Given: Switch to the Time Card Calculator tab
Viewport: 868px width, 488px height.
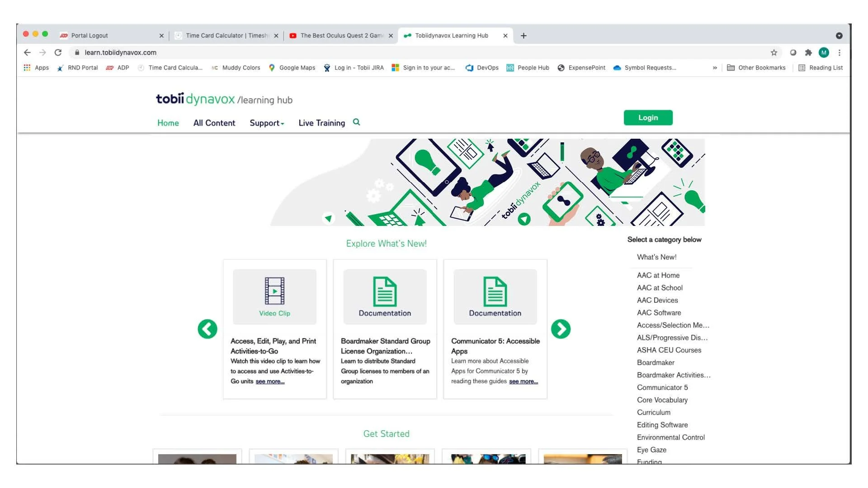Looking at the screenshot, I should pos(226,36).
